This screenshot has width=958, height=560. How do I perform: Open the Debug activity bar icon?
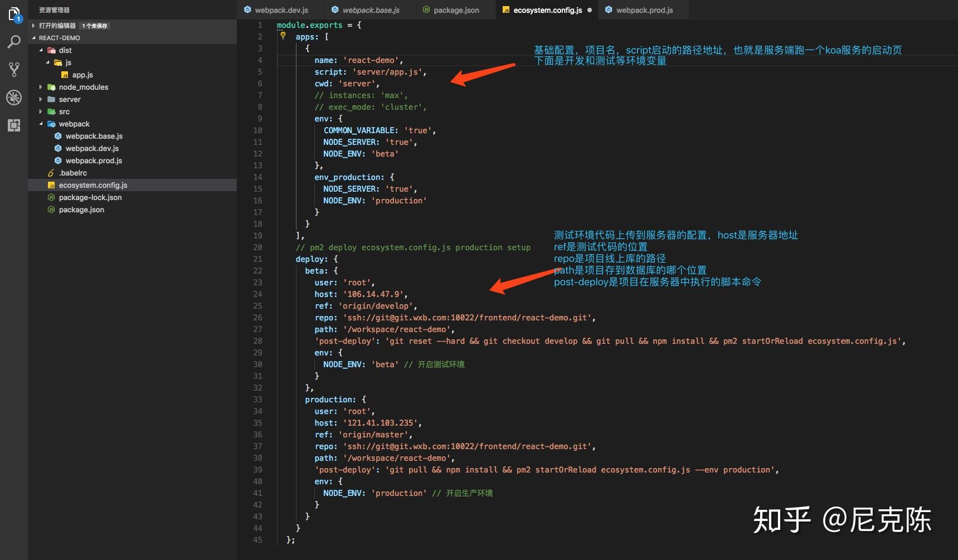click(14, 98)
